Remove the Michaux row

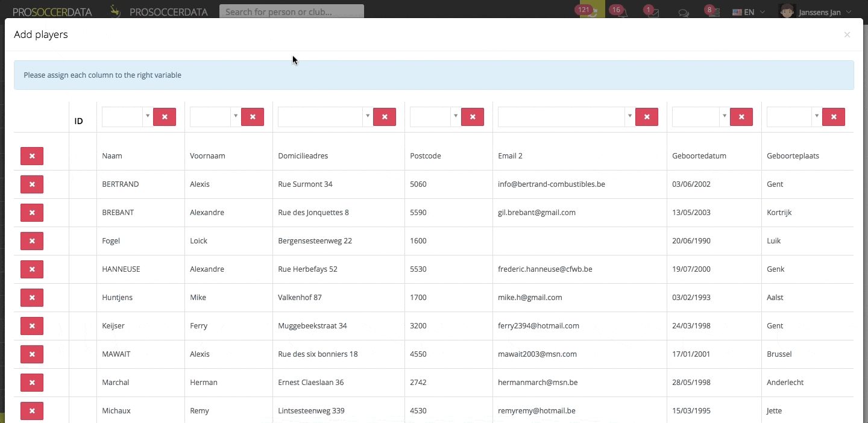tap(32, 411)
